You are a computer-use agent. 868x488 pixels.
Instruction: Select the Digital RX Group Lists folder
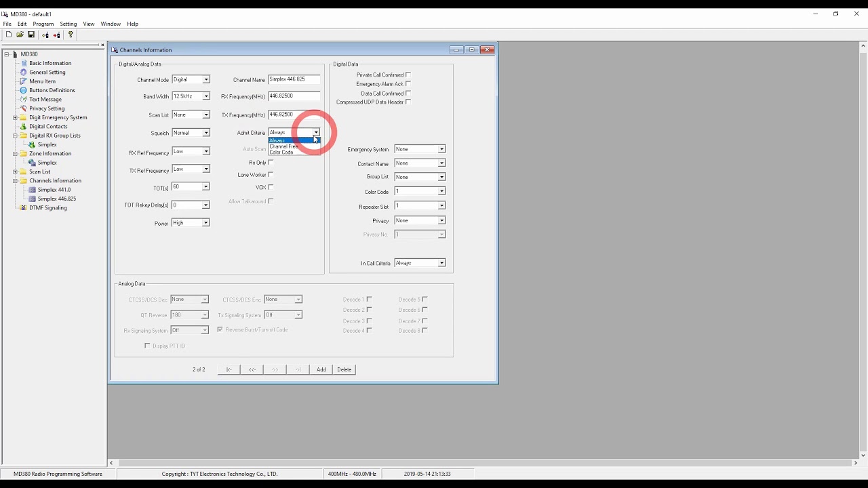click(x=55, y=136)
